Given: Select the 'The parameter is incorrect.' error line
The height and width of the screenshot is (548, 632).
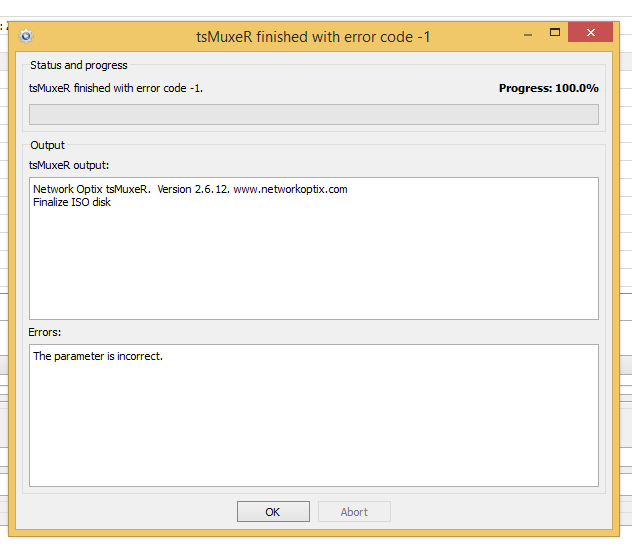Looking at the screenshot, I should [x=98, y=356].
